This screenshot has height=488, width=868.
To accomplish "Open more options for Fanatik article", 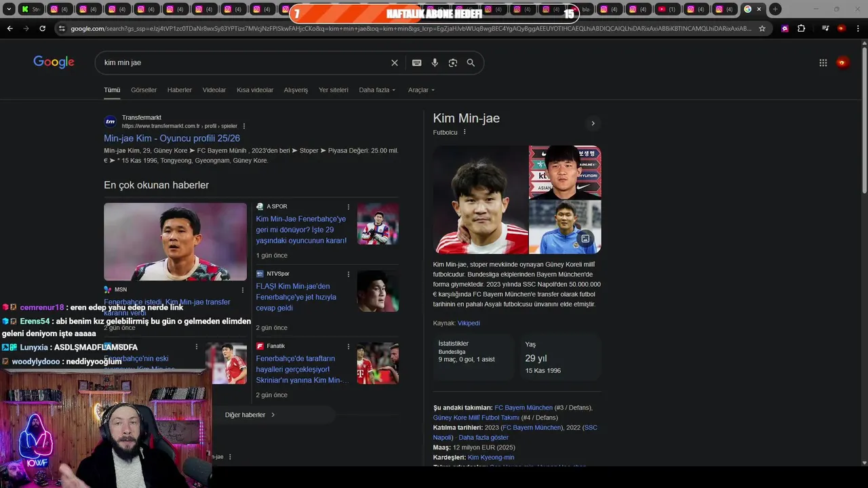I will click(x=349, y=346).
